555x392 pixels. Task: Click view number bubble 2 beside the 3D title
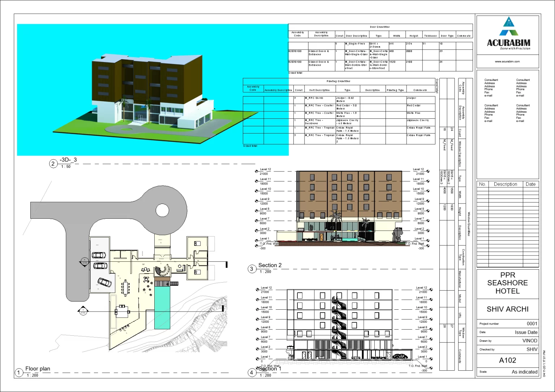coord(53,164)
